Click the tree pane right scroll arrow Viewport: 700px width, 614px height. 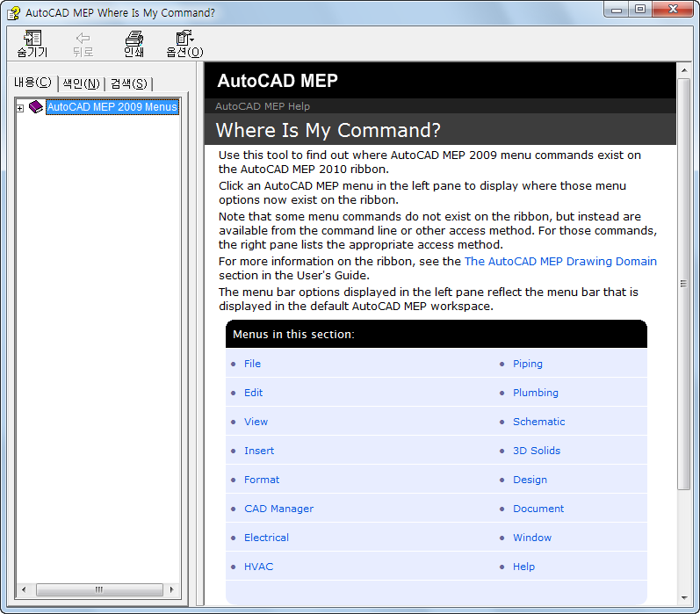172,590
